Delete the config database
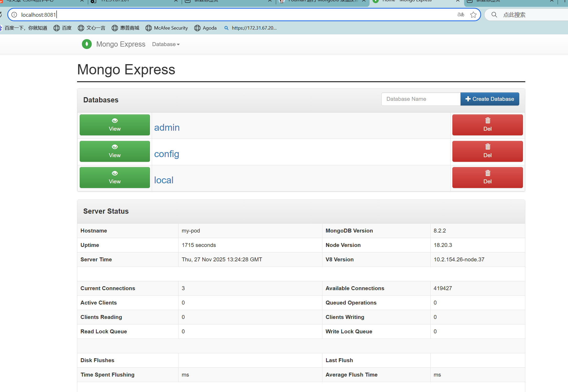The image size is (568, 392). 487,151
